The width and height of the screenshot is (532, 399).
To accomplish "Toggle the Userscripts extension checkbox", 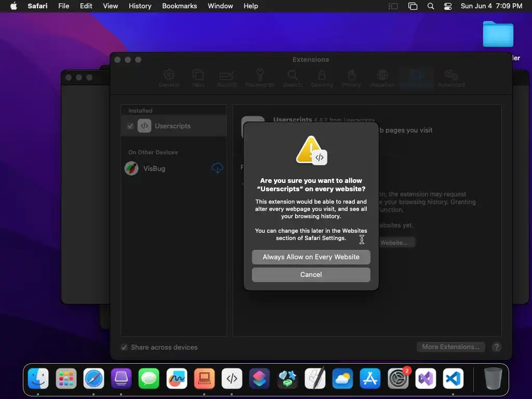I will 130,126.
